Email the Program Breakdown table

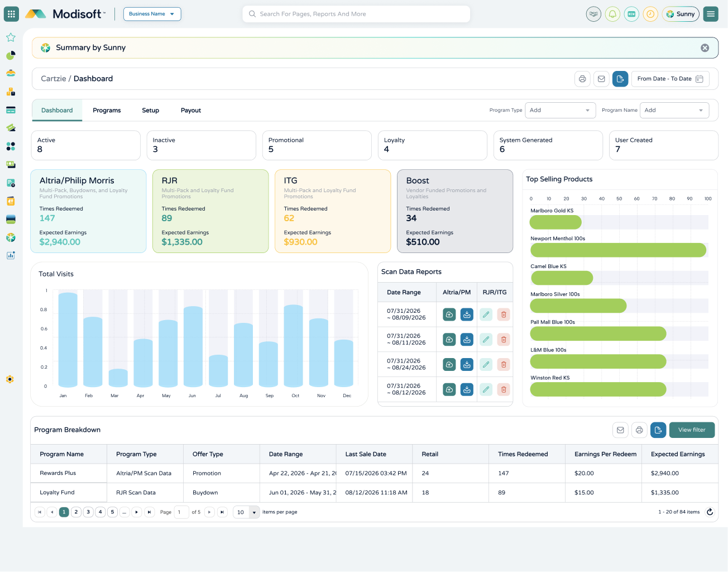click(x=620, y=430)
